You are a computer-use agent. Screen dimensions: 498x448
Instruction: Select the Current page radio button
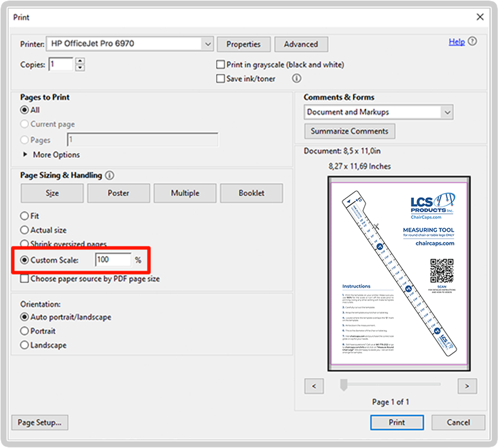pyautogui.click(x=24, y=124)
